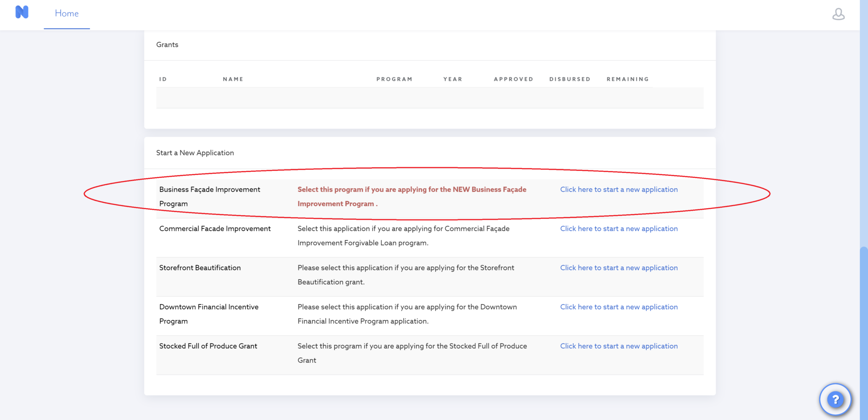This screenshot has width=868, height=420.
Task: Click the APPROVED column header
Action: pos(513,79)
